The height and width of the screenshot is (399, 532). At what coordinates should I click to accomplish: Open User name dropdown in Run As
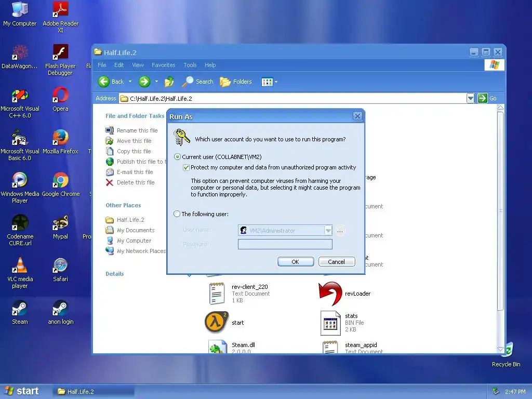(x=328, y=230)
